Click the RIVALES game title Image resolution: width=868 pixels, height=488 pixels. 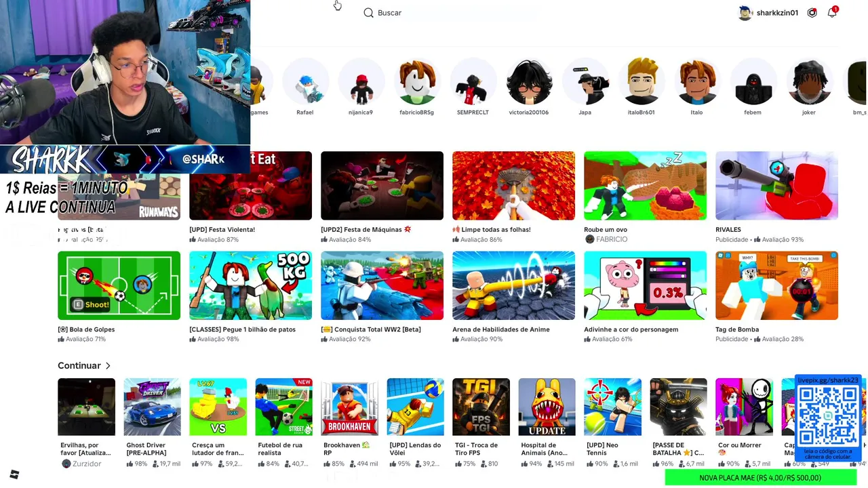tap(728, 230)
